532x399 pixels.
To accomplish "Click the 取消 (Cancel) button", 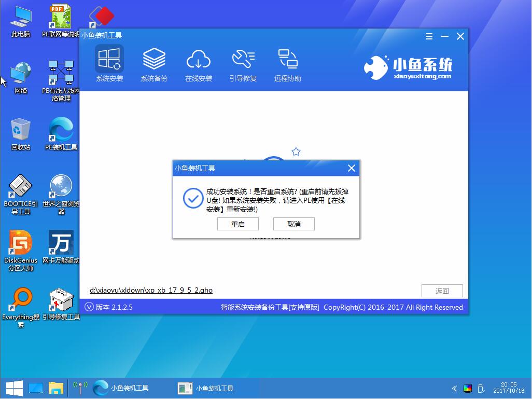I will pyautogui.click(x=293, y=224).
